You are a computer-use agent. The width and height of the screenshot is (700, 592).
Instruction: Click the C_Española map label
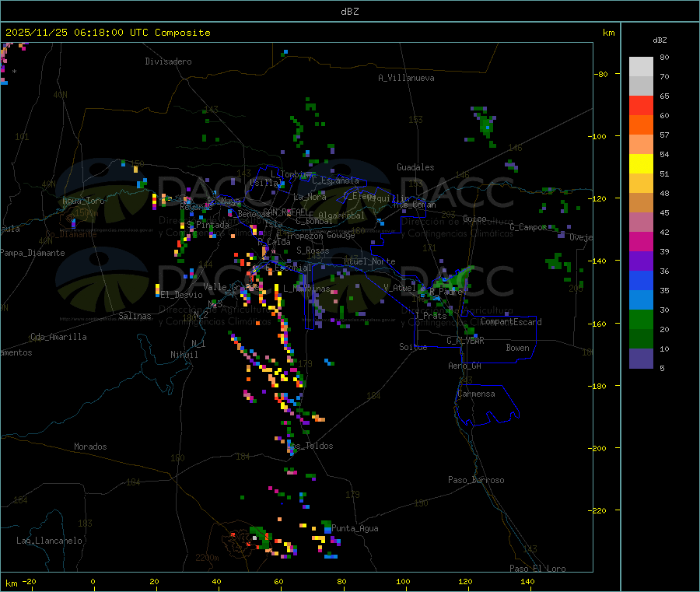pyautogui.click(x=335, y=180)
